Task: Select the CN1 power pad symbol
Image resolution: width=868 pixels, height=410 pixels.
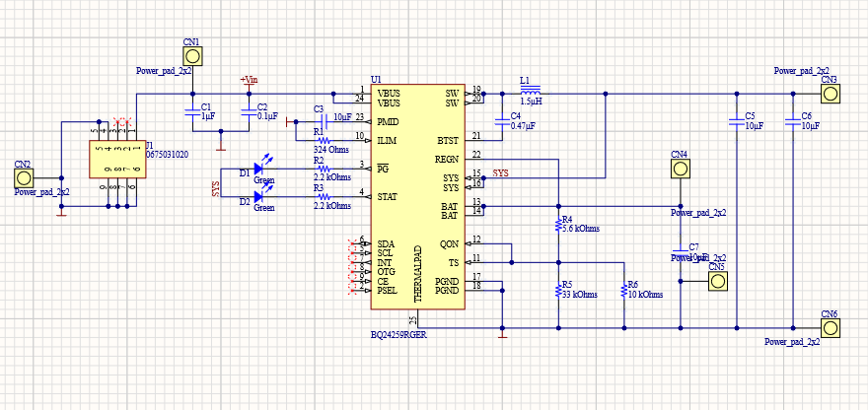Action: [x=192, y=56]
